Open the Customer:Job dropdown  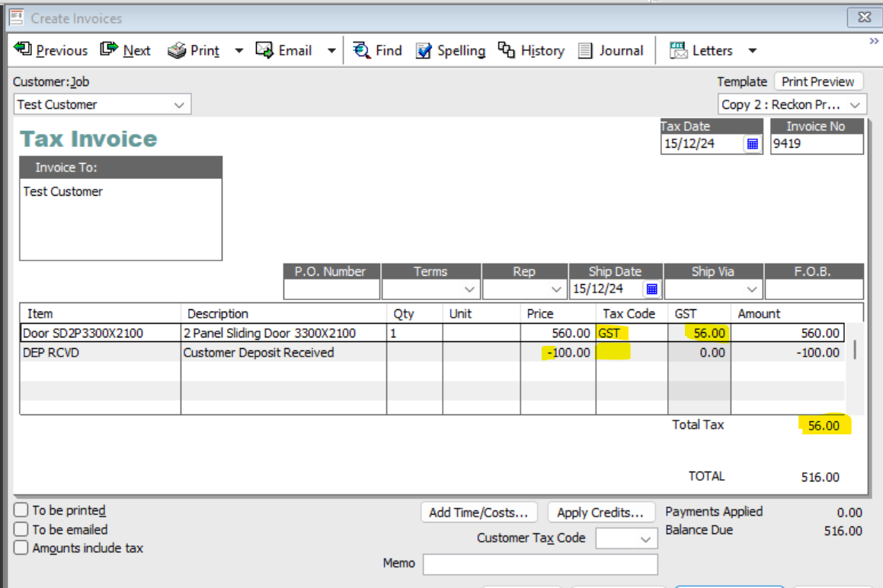click(x=179, y=105)
